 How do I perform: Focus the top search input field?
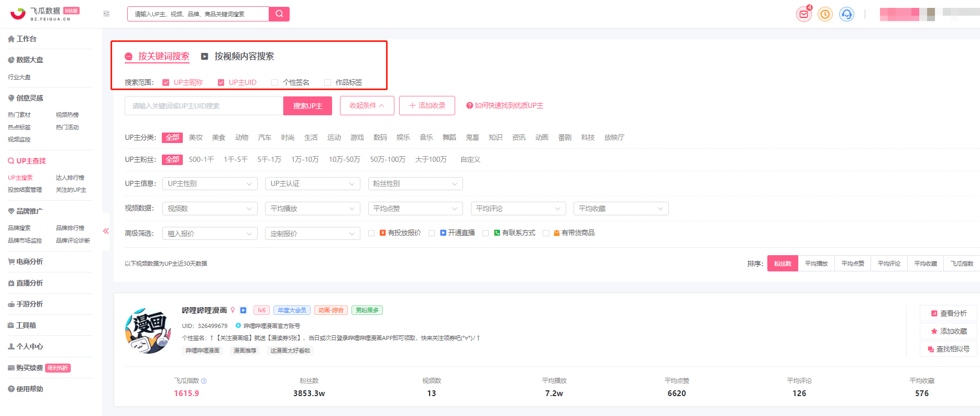[x=198, y=14]
